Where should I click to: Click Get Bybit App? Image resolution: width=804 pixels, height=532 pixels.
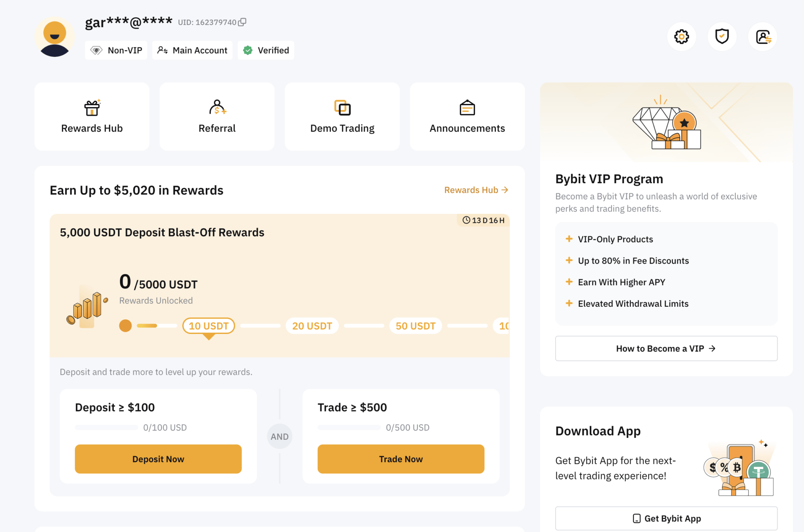666,518
